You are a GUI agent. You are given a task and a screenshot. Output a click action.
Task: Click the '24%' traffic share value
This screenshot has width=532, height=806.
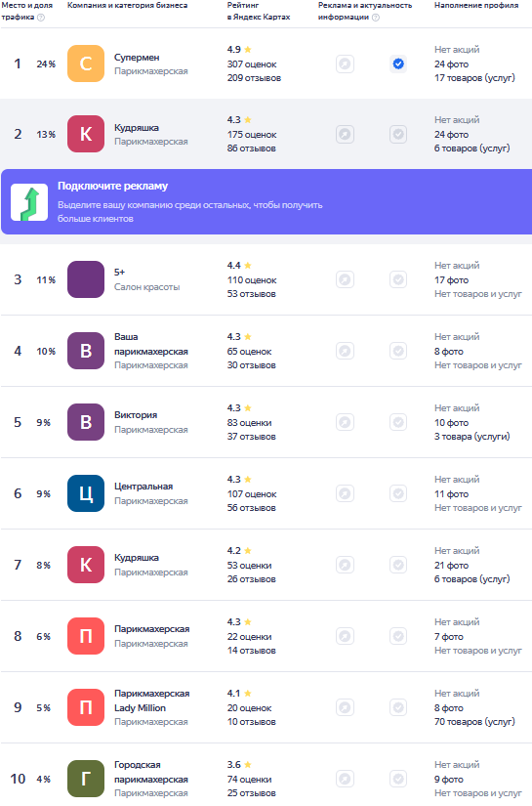46,64
